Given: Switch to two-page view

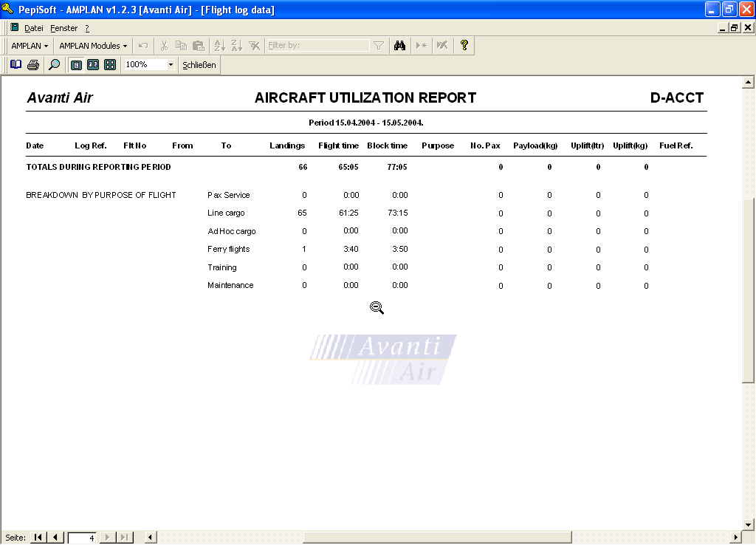Looking at the screenshot, I should click(x=93, y=65).
